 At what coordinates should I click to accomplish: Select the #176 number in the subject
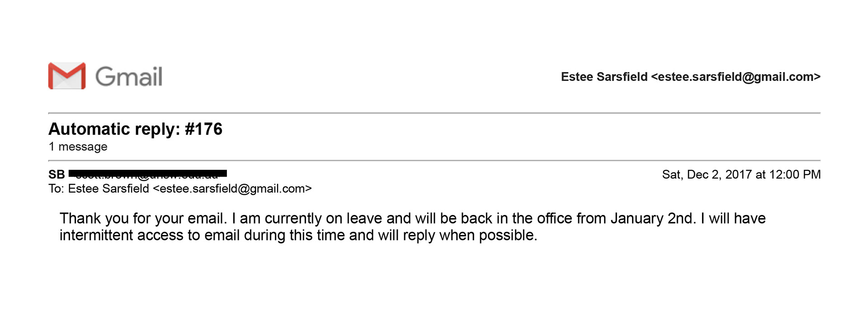tap(204, 129)
